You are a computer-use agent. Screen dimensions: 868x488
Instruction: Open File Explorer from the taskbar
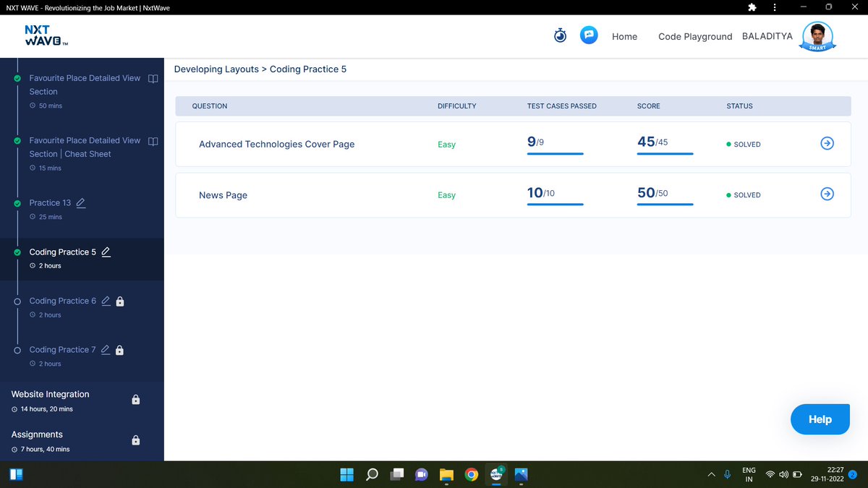tap(446, 474)
